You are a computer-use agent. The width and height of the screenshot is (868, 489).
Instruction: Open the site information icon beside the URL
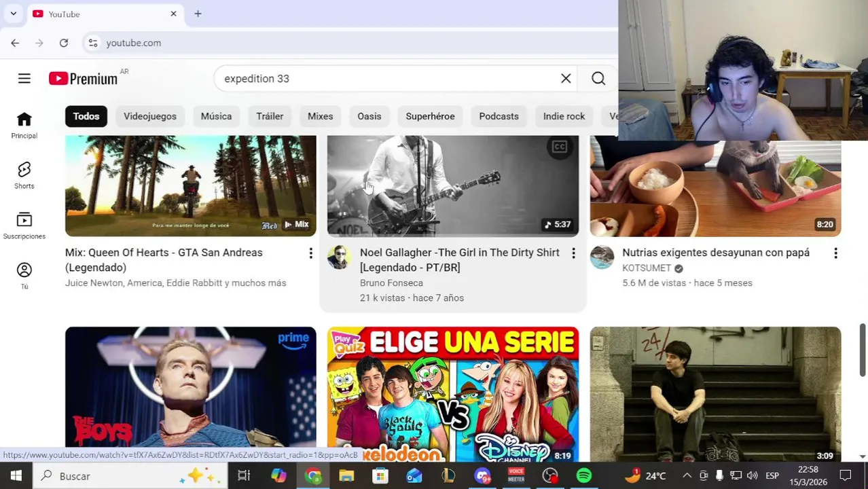click(93, 43)
